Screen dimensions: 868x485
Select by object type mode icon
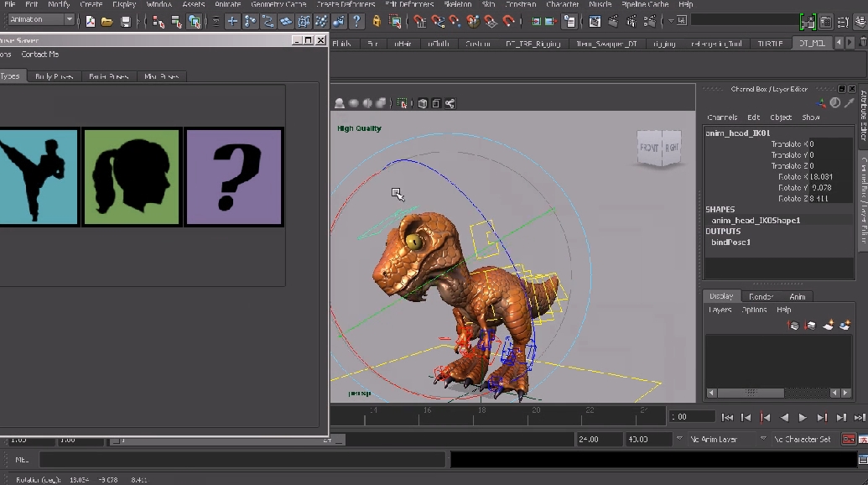(x=176, y=22)
